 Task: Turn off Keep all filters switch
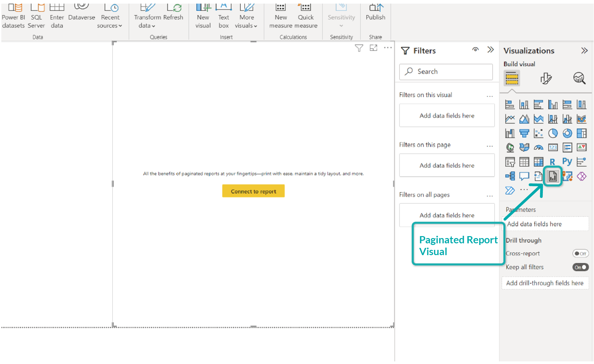[x=581, y=267]
